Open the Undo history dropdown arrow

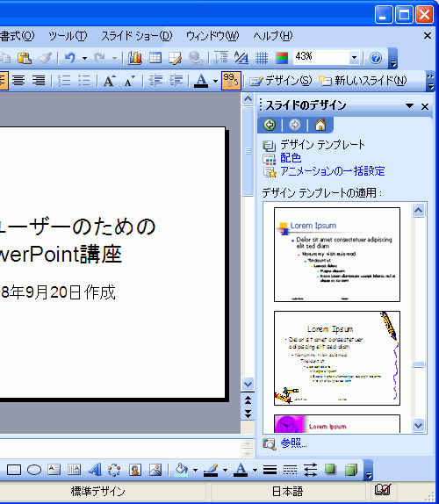[x=84, y=58]
